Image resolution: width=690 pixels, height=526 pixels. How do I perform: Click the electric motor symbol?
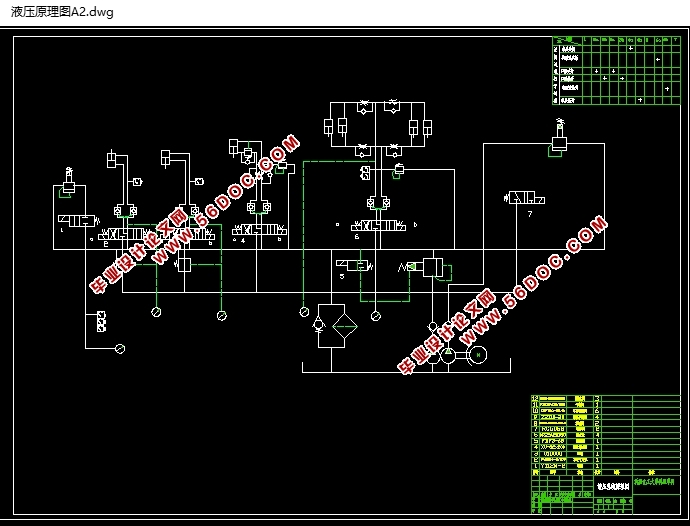coord(479,354)
